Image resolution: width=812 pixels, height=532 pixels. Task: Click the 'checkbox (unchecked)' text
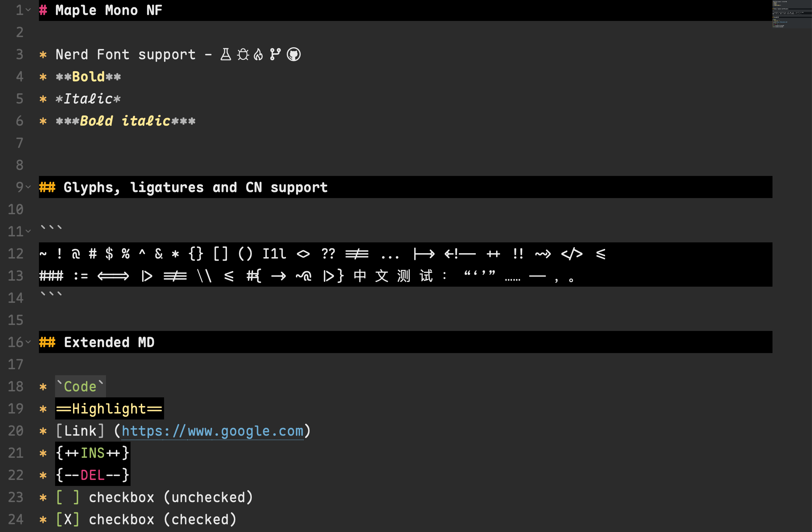[171, 497]
